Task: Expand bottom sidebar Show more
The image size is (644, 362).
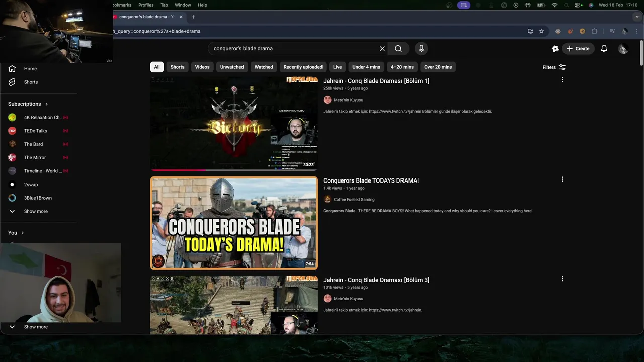Action: pos(36,327)
